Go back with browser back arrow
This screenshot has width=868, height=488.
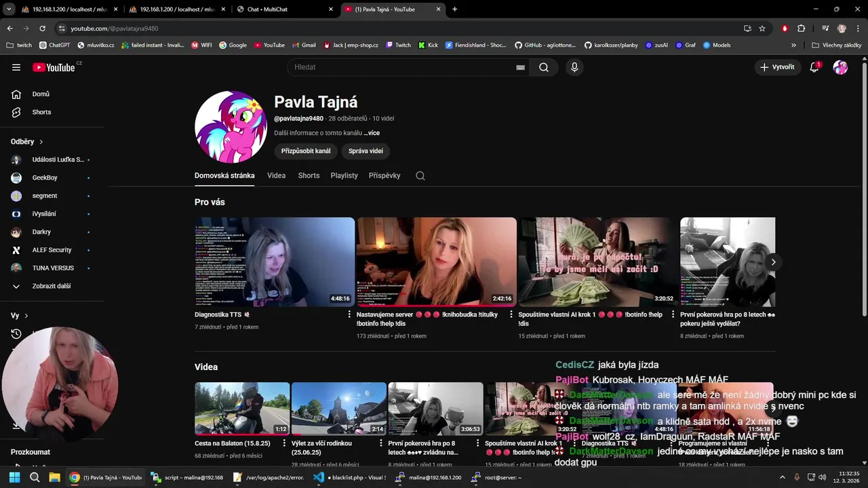coord(9,28)
